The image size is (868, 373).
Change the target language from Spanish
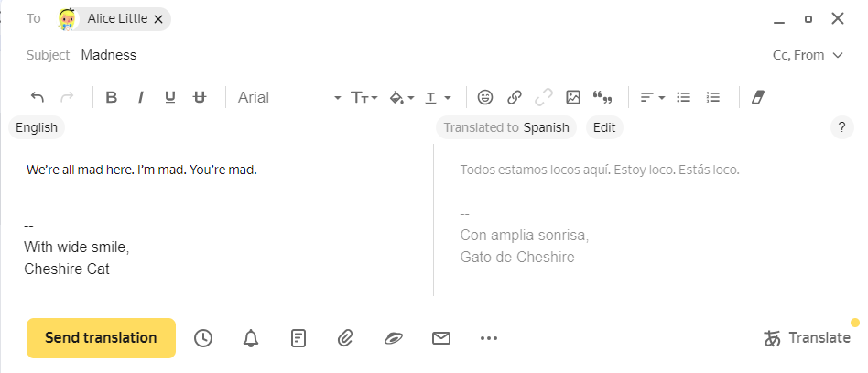[546, 127]
